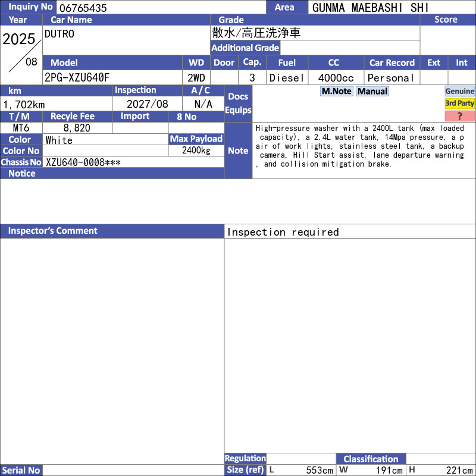Click the M.Note document badge
The height and width of the screenshot is (476, 476).
(x=336, y=91)
